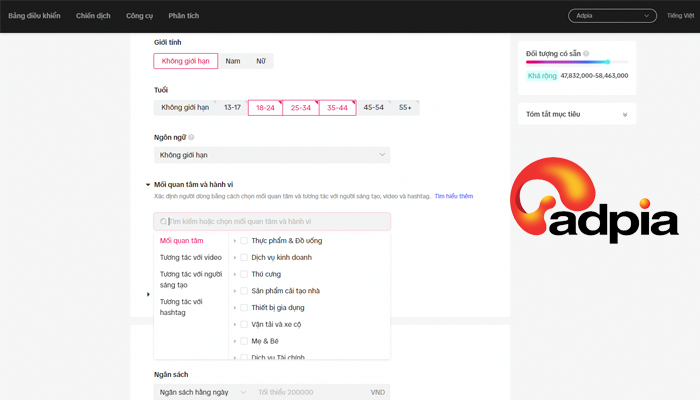Check Vận tải và xe cộ checkbox
700x400 pixels.
tap(244, 324)
